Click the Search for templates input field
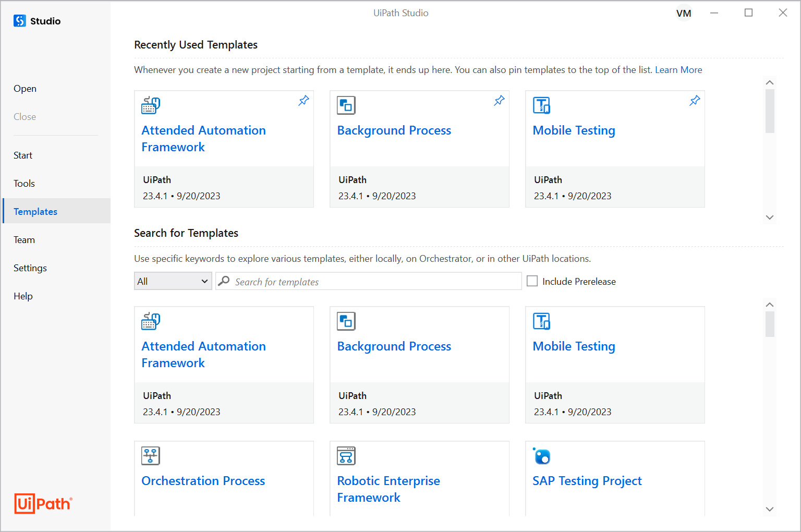 375,282
